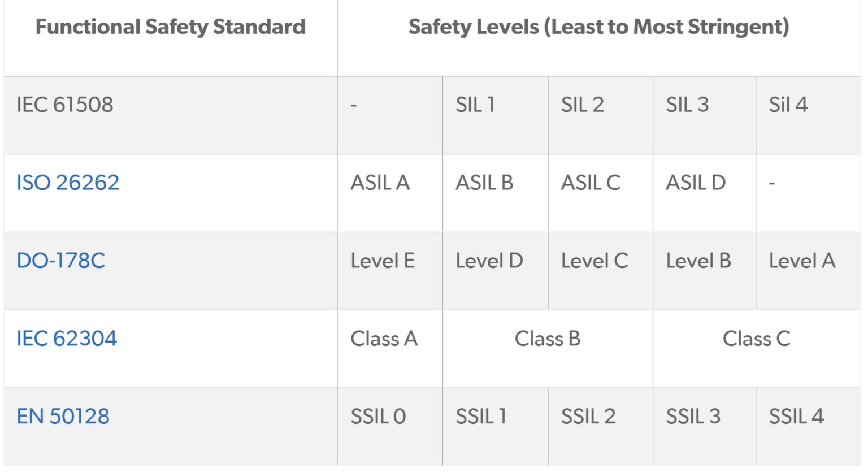
Task: Select the SIL 1 cell
Action: pos(475,105)
